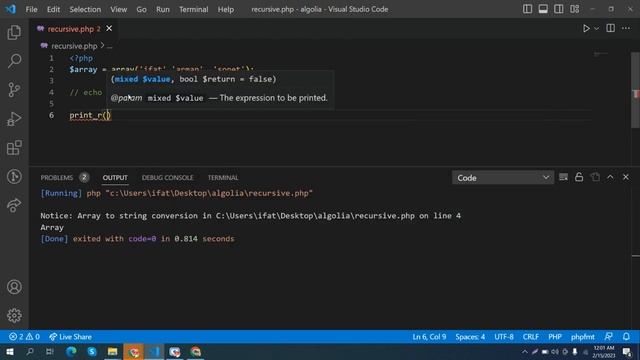Open output log in editor icon

click(x=595, y=177)
